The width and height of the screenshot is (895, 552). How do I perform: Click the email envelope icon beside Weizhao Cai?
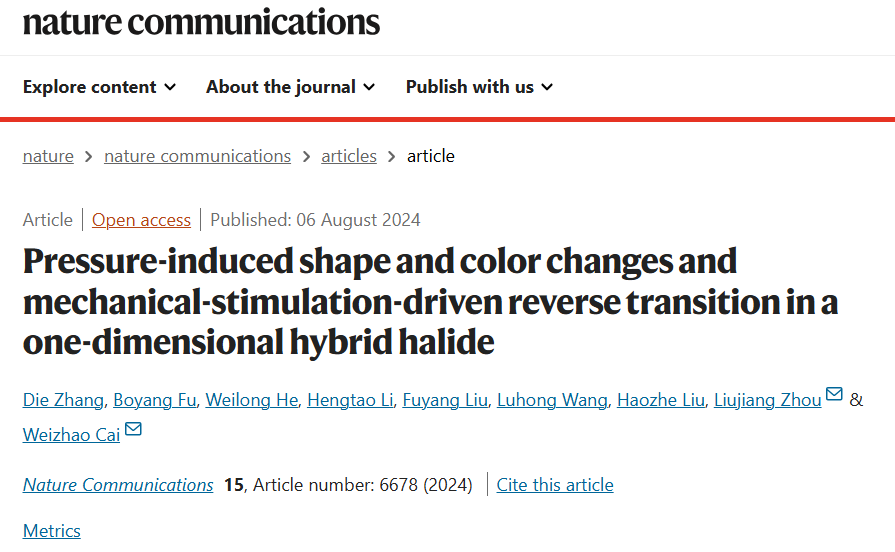[133, 429]
